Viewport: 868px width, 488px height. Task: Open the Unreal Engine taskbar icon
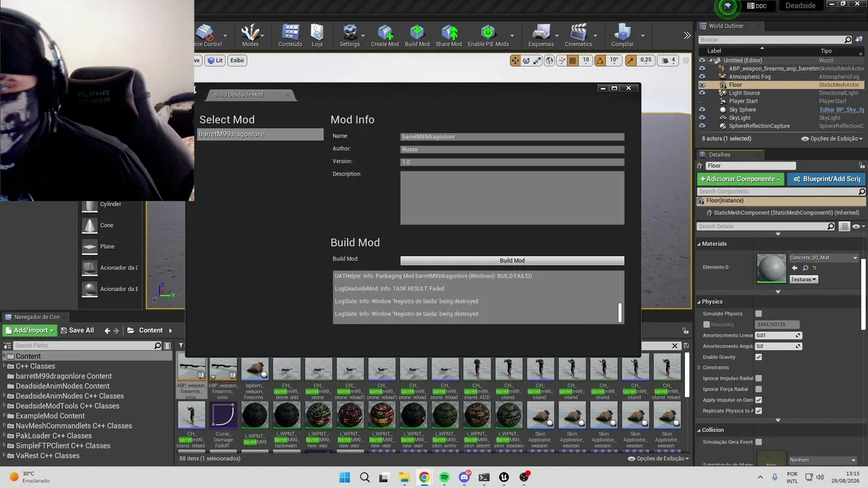(504, 477)
